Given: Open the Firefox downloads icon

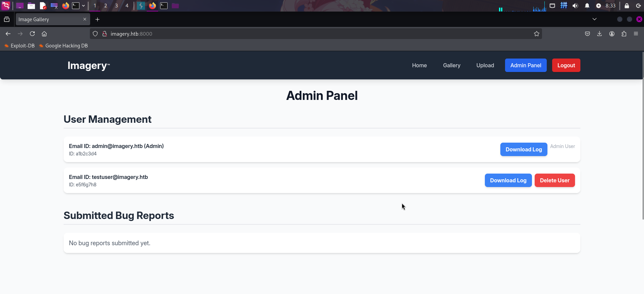Looking at the screenshot, I should (x=600, y=34).
